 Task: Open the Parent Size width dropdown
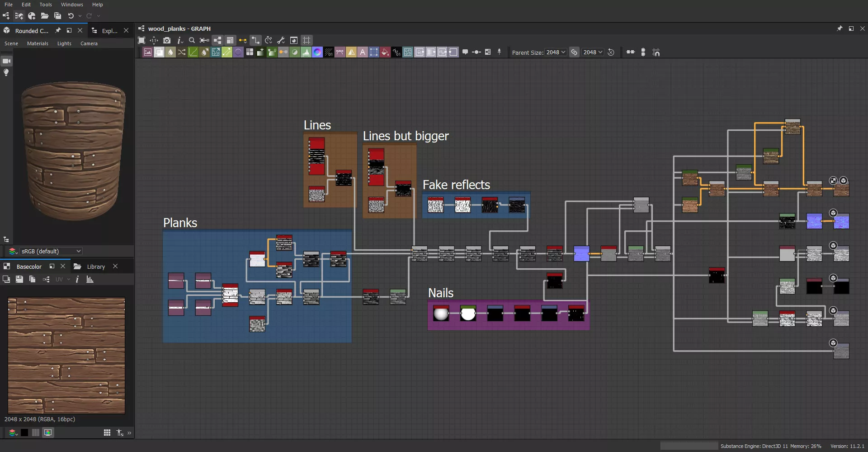556,52
